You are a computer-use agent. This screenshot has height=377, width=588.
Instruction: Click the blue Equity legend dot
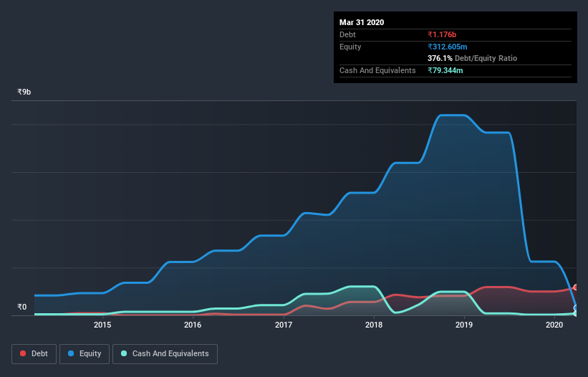coord(71,353)
